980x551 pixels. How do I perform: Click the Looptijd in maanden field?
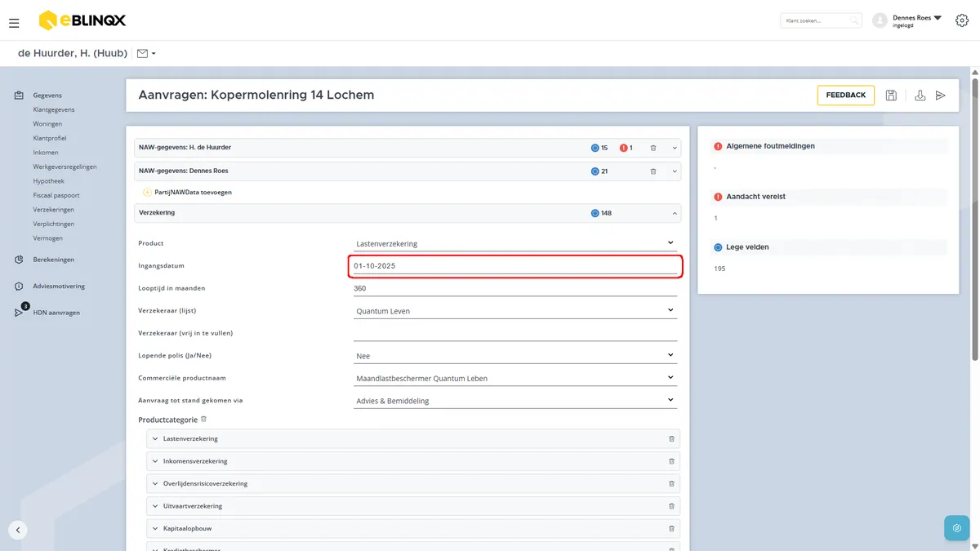pos(515,288)
